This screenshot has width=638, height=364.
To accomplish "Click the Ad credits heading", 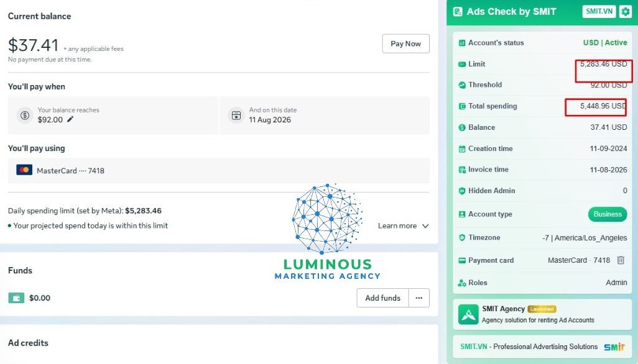I will (x=28, y=343).
